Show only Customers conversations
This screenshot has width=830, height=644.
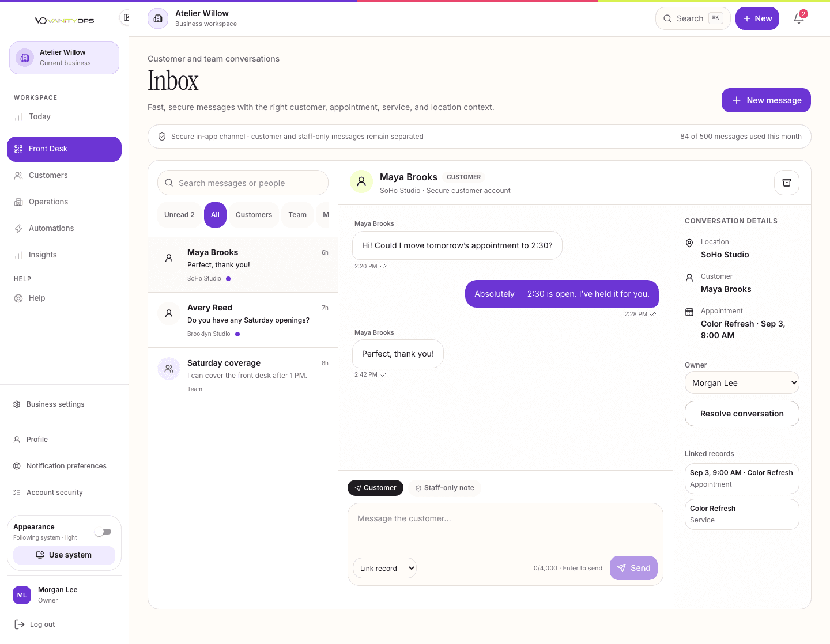pyautogui.click(x=254, y=215)
